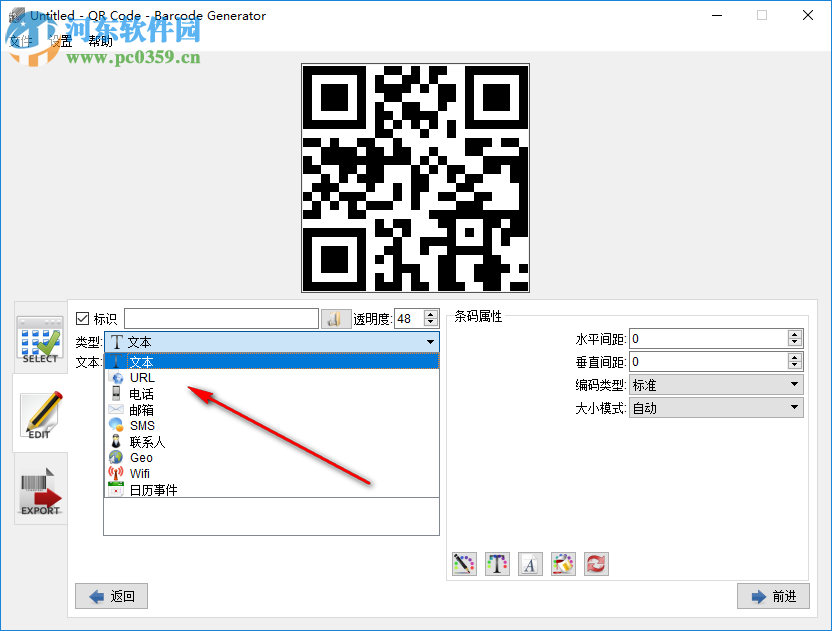This screenshot has height=631, width=832.
Task: Click the 返回 button
Action: point(110,596)
